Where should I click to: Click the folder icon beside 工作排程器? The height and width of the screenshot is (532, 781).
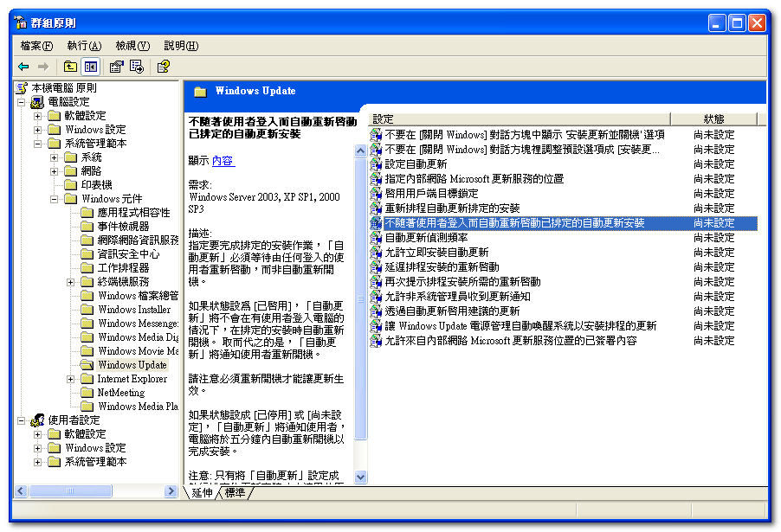[87, 268]
